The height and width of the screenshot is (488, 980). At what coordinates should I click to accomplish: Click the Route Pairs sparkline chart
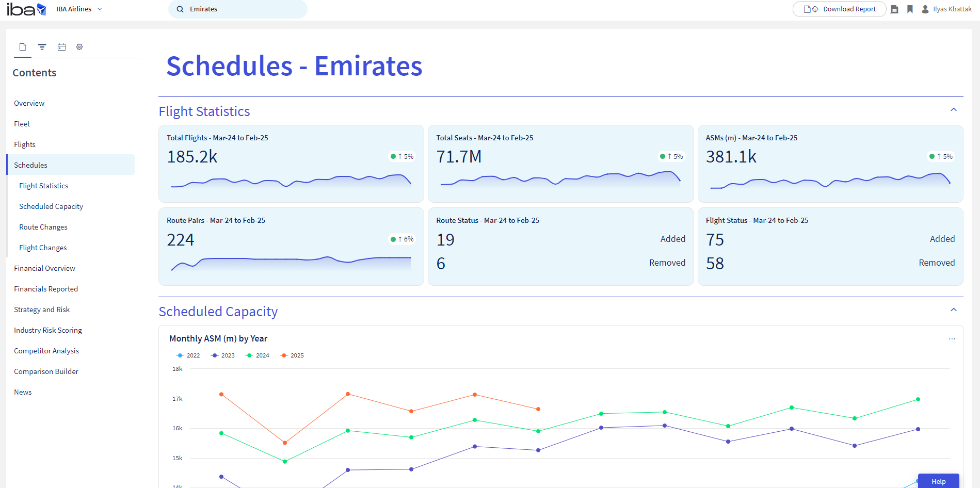pyautogui.click(x=291, y=263)
